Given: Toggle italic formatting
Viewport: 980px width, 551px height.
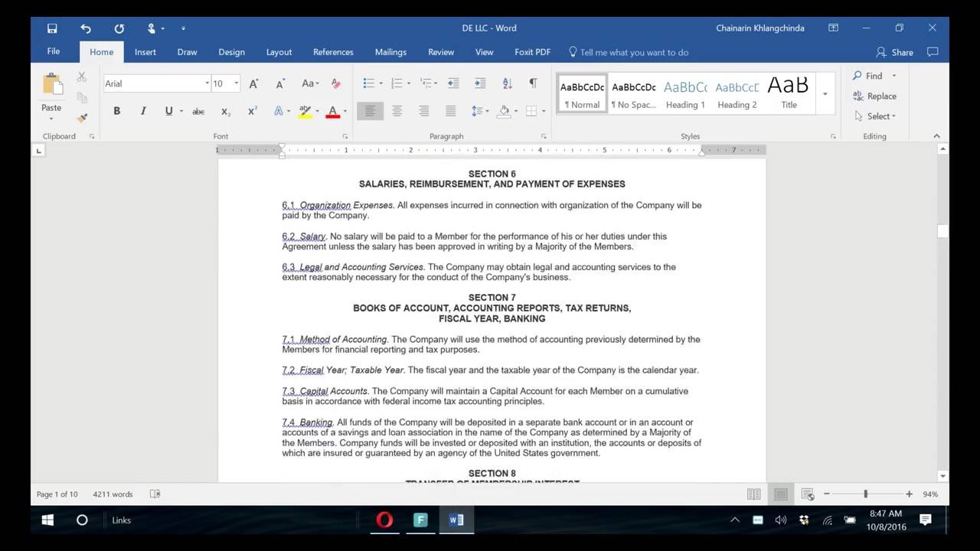Looking at the screenshot, I should coord(142,111).
